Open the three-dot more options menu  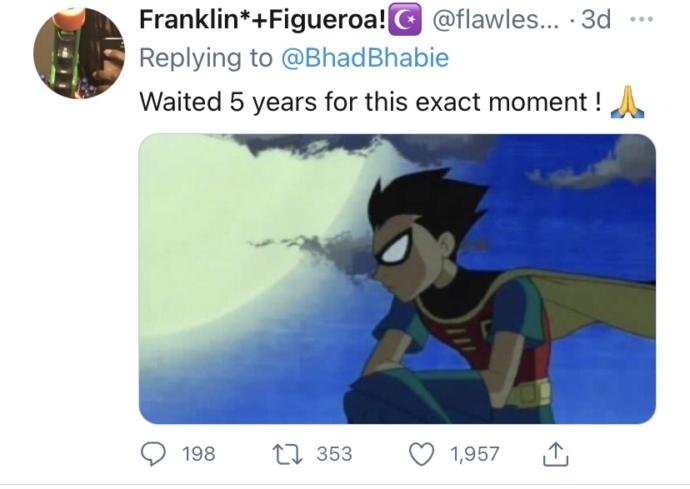click(642, 20)
